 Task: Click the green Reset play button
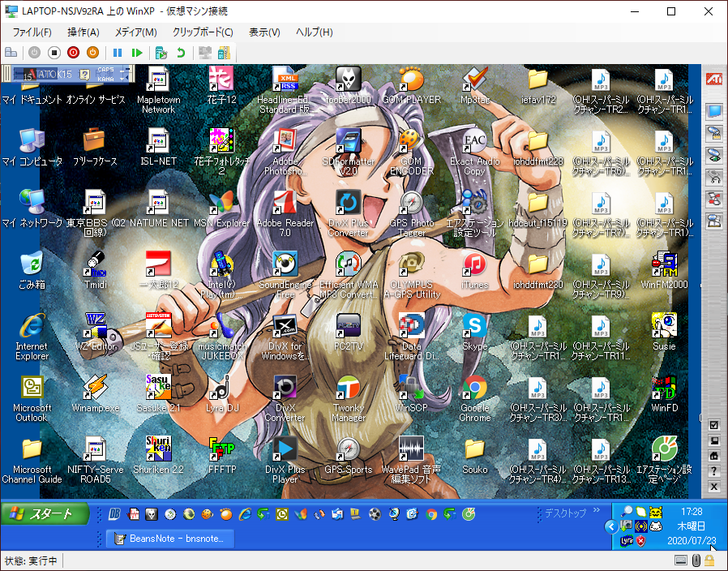click(136, 53)
